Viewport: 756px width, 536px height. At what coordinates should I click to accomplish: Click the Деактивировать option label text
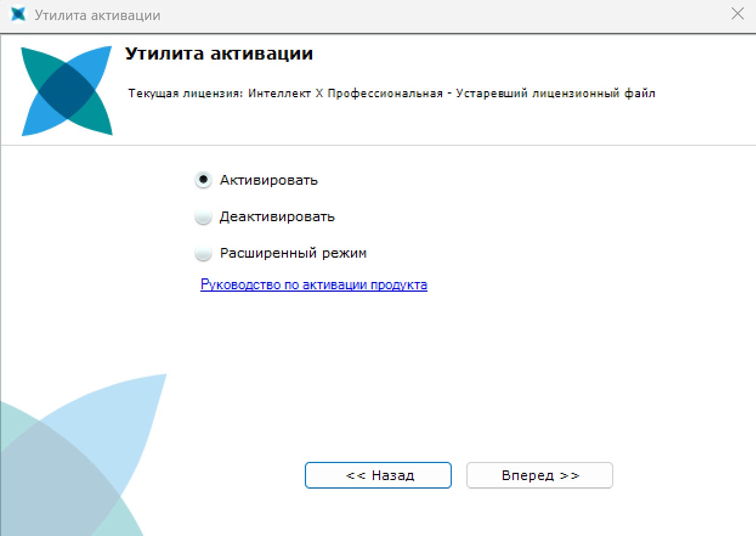pyautogui.click(x=278, y=217)
